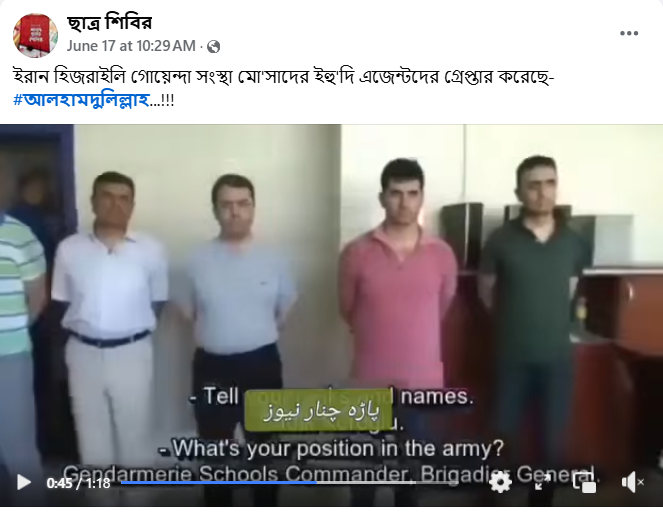Open video settings gear
The image size is (663, 512).
coord(500,482)
